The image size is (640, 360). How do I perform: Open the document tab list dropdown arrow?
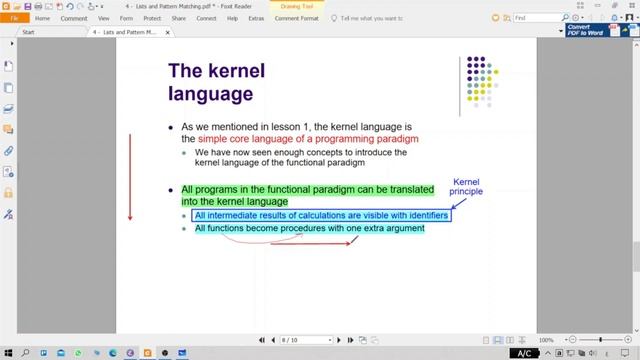coord(560,31)
